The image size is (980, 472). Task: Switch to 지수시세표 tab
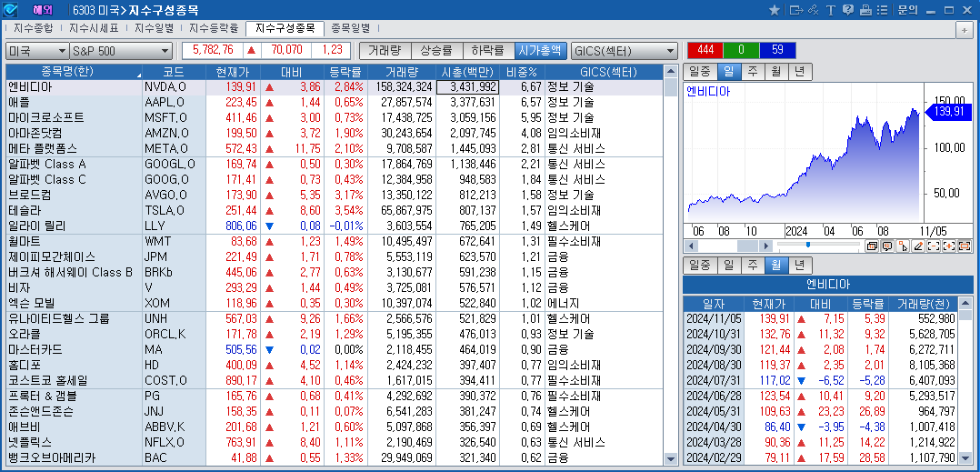(x=94, y=28)
